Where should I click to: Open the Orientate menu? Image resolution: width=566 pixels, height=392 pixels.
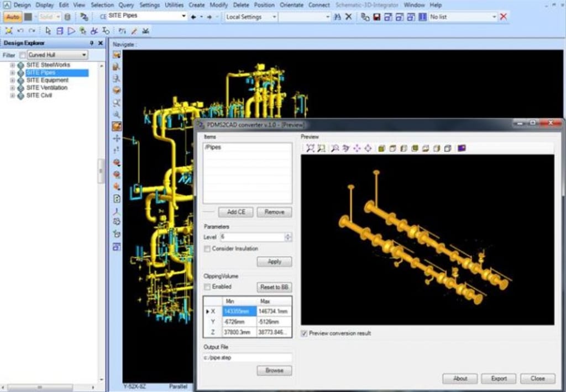(x=291, y=4)
